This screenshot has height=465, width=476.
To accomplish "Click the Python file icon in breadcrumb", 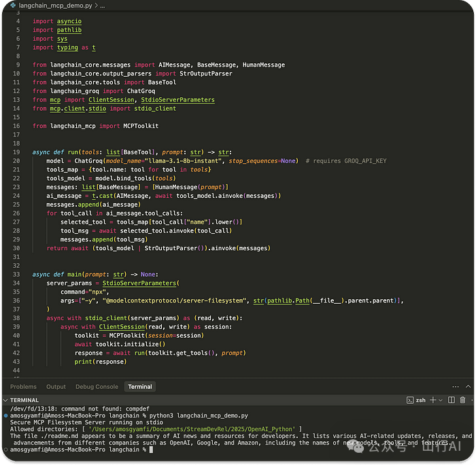I will pos(13,5).
